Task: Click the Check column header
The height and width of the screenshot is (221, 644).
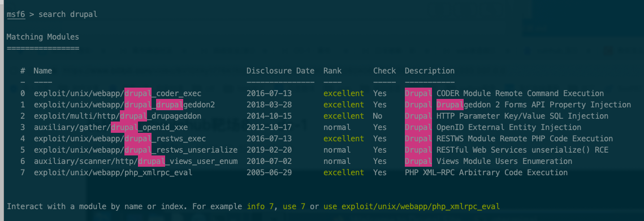Action: point(384,71)
